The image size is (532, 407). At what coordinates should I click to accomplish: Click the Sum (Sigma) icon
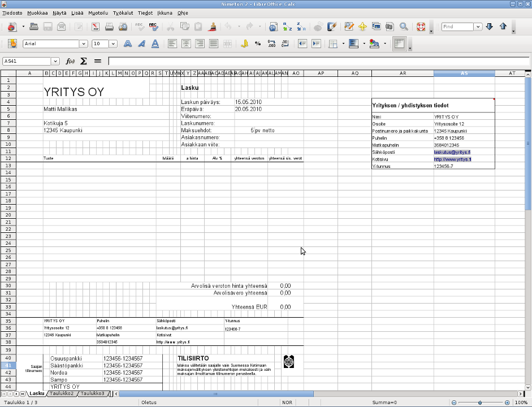pos(84,61)
